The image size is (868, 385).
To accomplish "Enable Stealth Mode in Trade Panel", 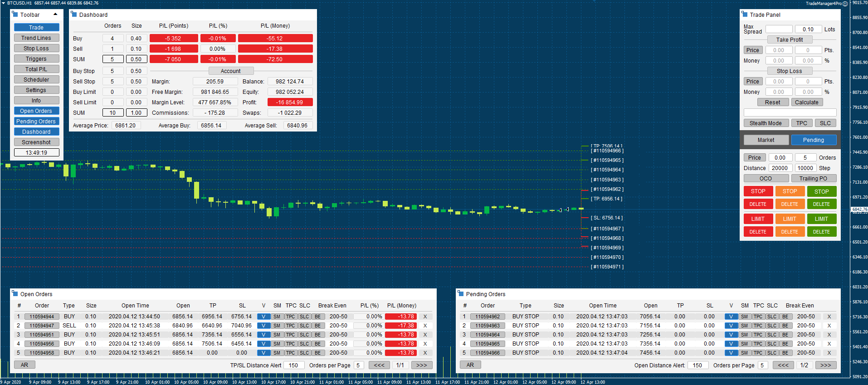I will (766, 123).
